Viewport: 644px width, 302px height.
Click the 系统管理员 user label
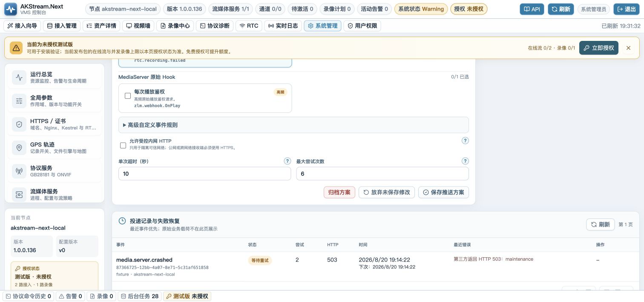tap(594, 9)
